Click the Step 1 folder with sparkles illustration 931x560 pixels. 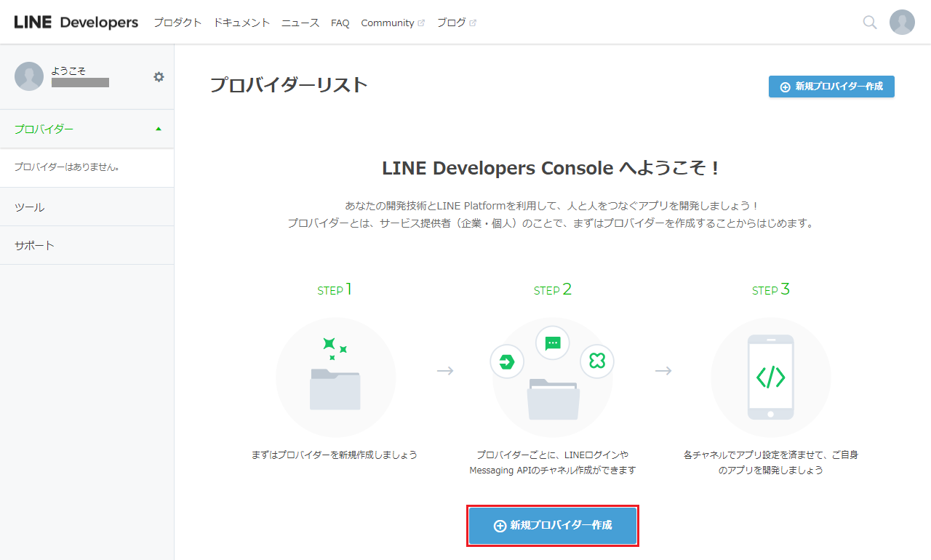[335, 377]
